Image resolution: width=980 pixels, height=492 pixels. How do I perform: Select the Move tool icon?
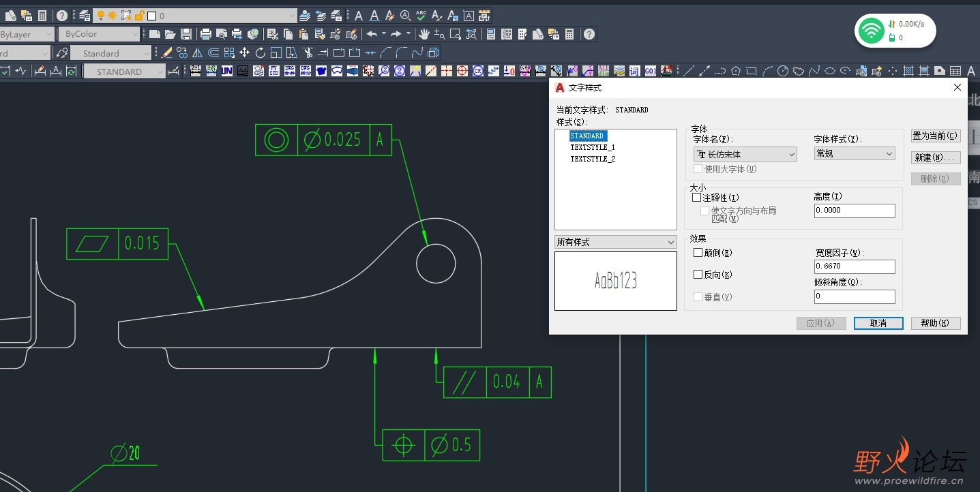(x=244, y=52)
